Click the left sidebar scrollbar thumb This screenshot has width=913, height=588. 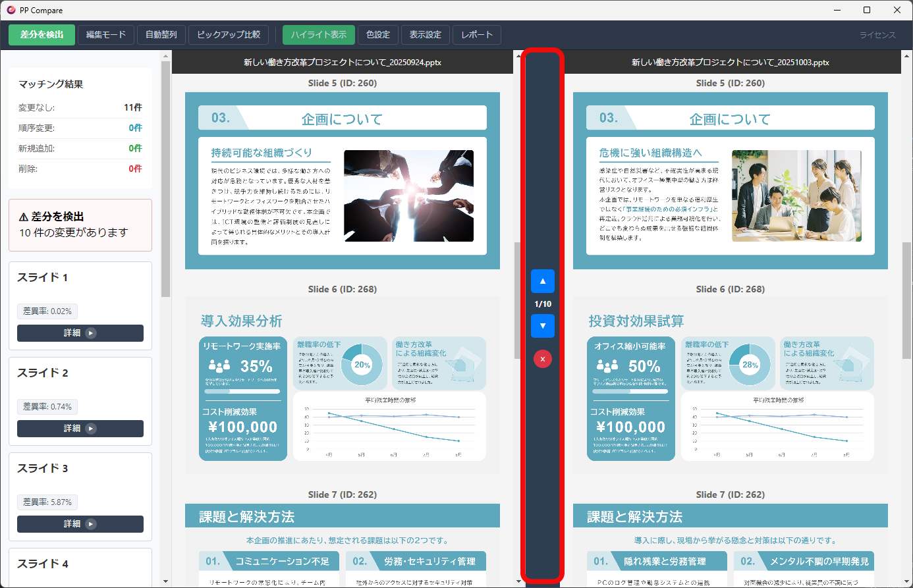(165, 178)
